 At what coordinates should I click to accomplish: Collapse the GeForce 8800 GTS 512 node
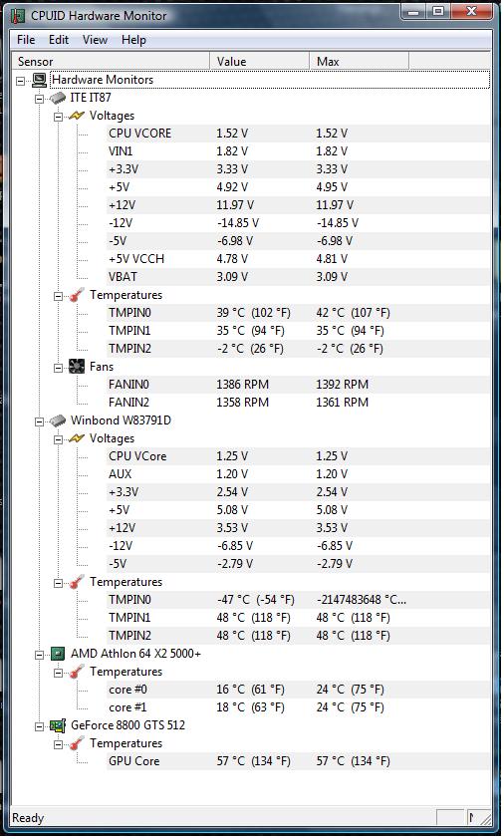pos(39,727)
